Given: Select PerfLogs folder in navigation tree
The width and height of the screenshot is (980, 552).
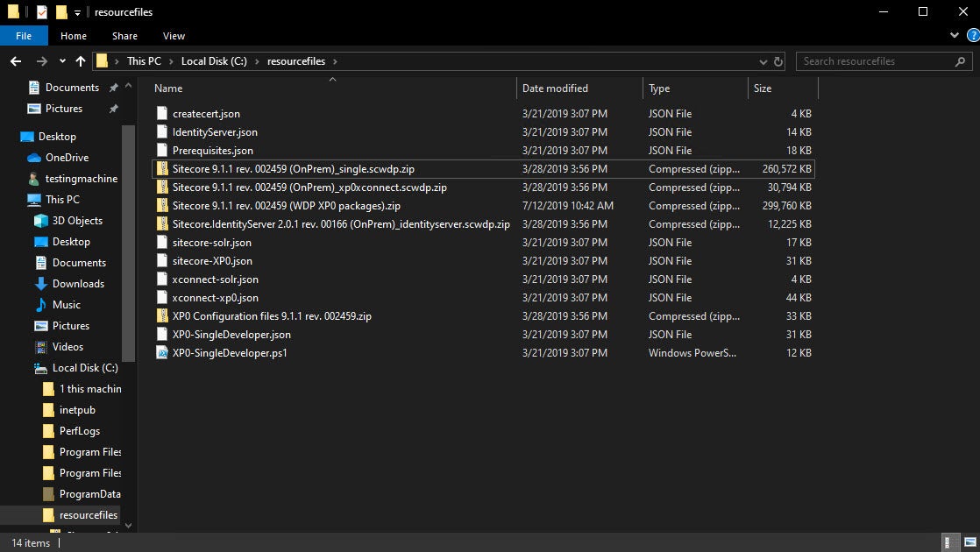Looking at the screenshot, I should click(x=80, y=431).
